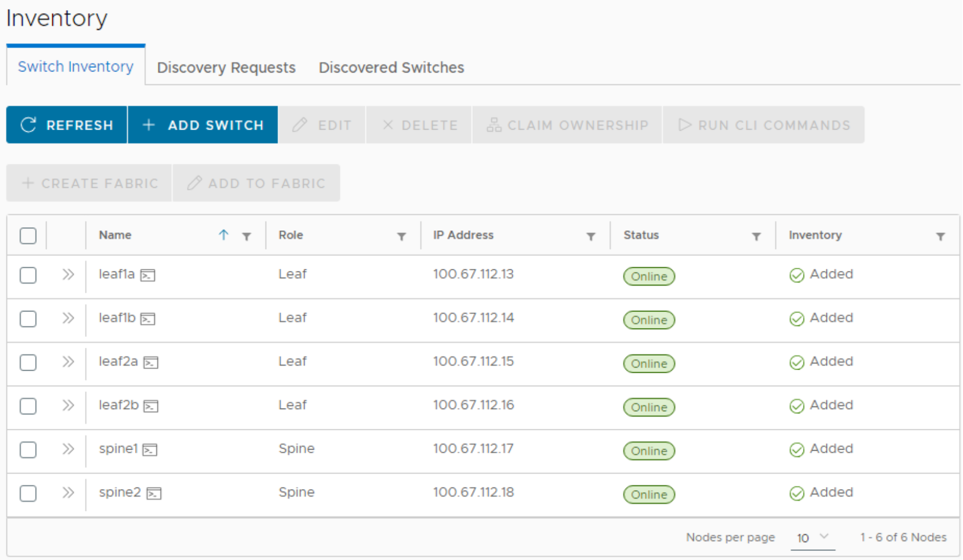Screen dimensions: 963x560
Task: Click Added checkmark icon for leaf1a
Action: pos(797,275)
